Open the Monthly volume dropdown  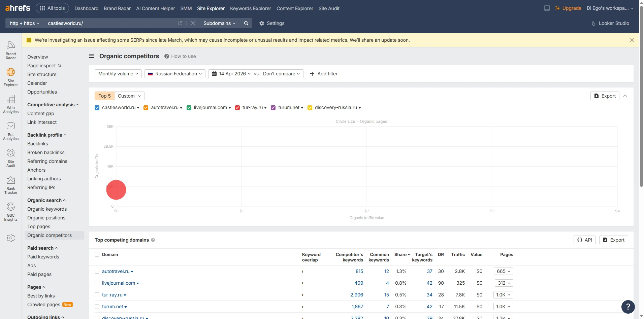pos(118,74)
